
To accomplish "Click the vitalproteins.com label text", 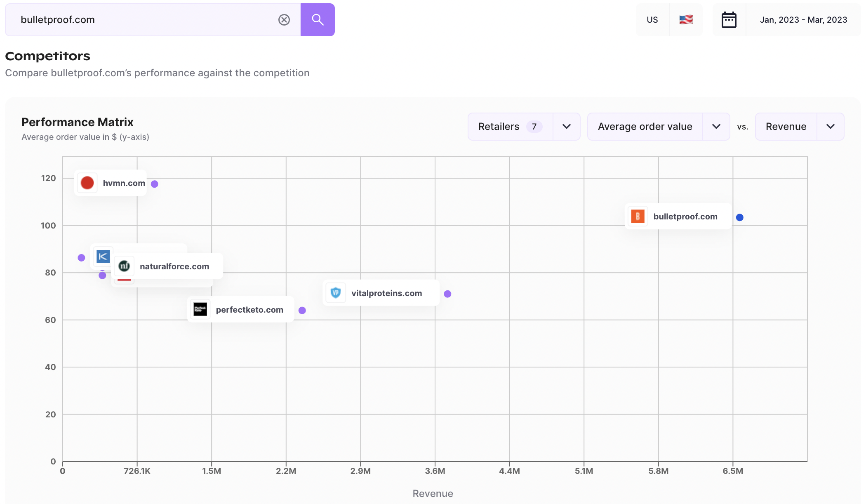I will [x=387, y=293].
